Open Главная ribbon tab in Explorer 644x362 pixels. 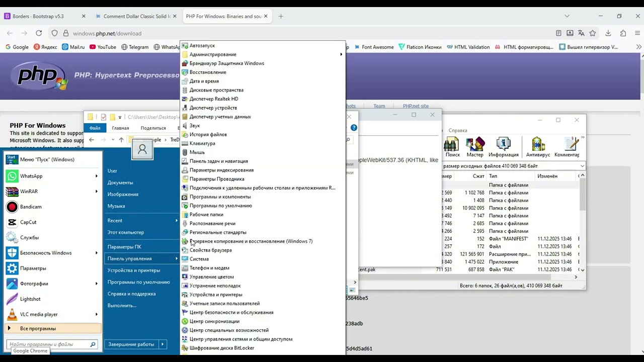point(120,128)
